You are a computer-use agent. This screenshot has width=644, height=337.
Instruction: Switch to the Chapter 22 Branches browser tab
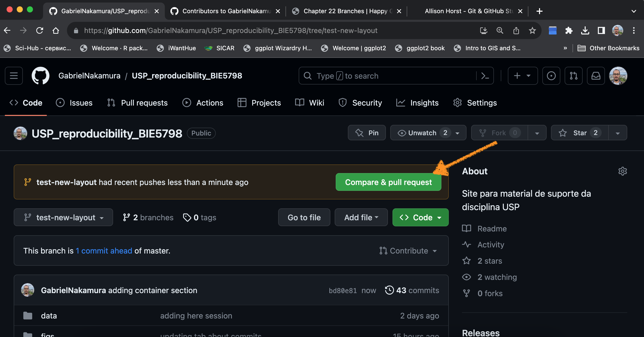click(347, 11)
